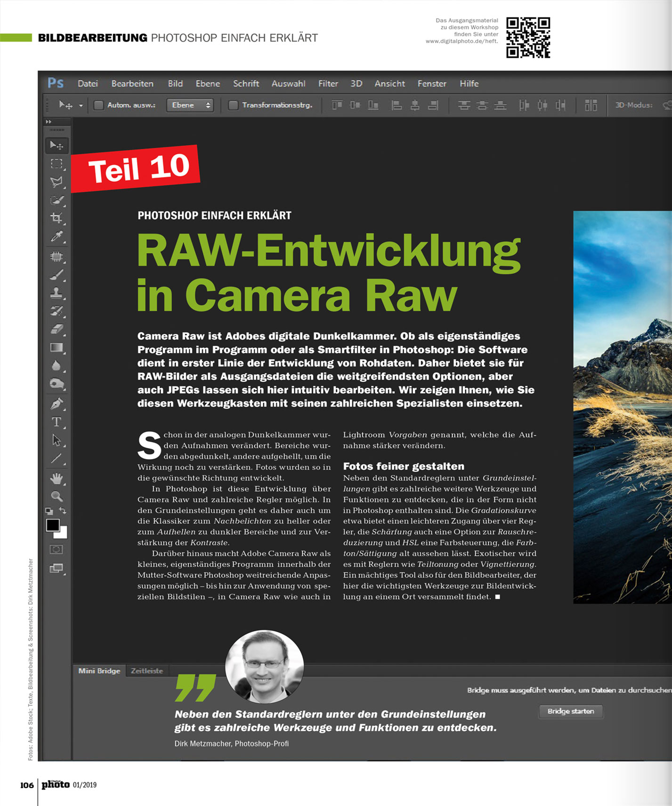The height and width of the screenshot is (806, 672).
Task: Select the Blur tool drop icon
Action: point(57,366)
